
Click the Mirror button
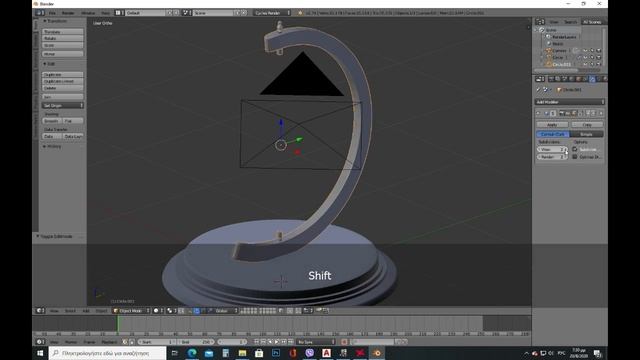tap(62, 54)
